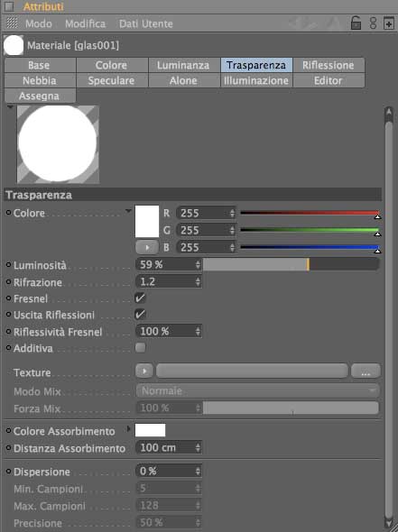Open the Illuminazione tab
Viewport: 398px width, 532px height.
coord(256,81)
